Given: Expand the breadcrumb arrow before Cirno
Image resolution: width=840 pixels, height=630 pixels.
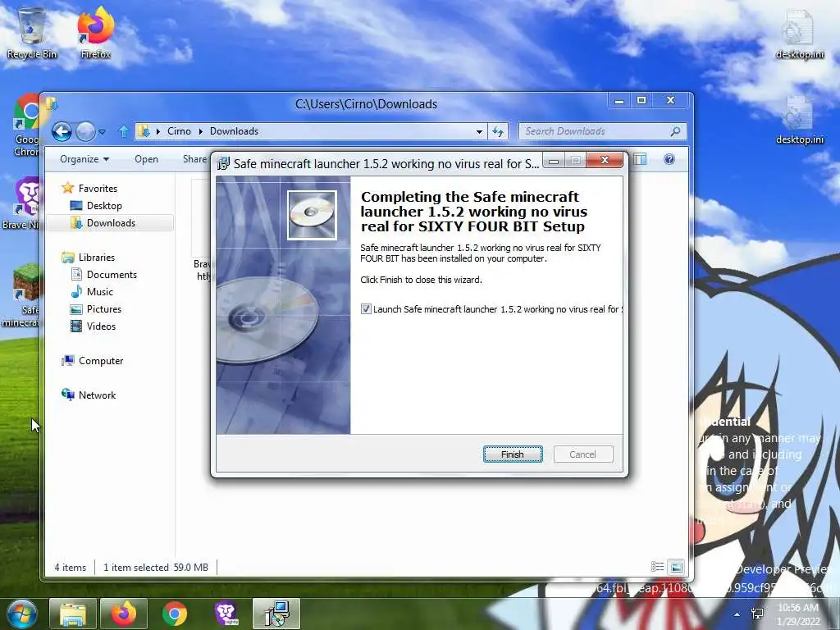Looking at the screenshot, I should point(158,131).
